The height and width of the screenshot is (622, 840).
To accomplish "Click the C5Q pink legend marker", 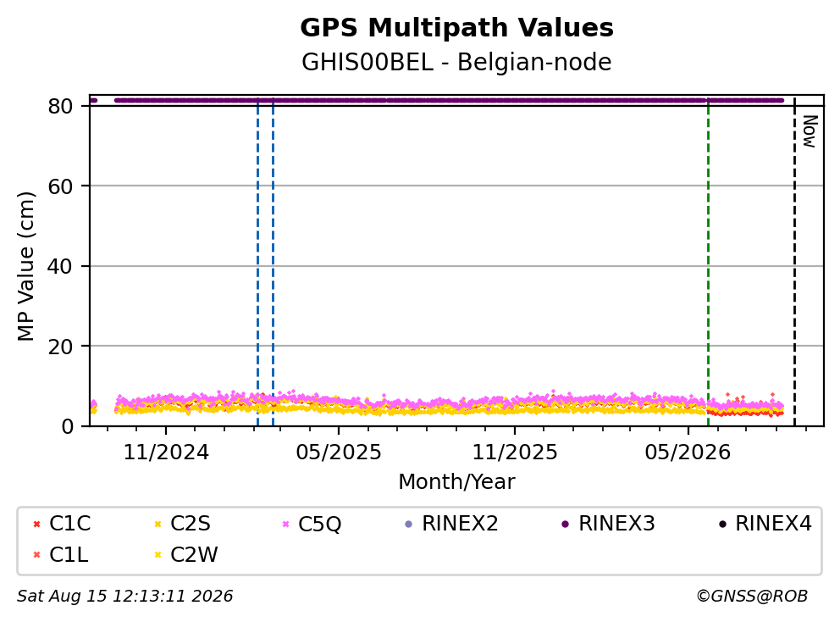I will (285, 524).
